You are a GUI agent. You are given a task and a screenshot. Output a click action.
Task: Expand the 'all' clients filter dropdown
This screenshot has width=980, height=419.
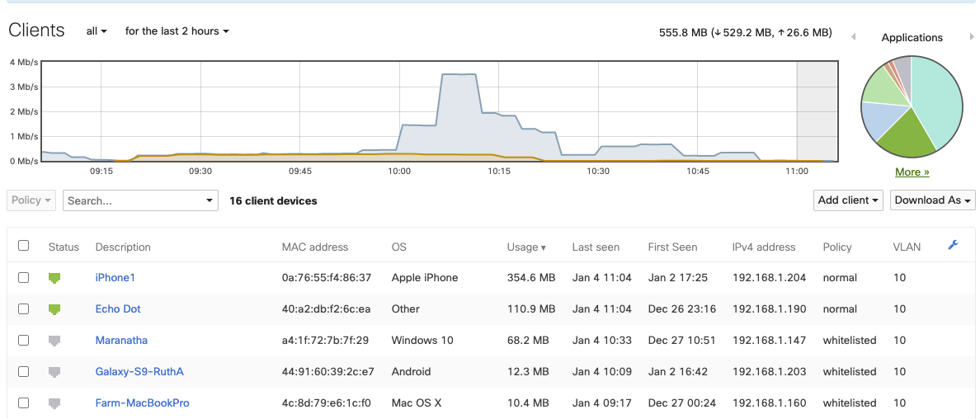(x=97, y=31)
